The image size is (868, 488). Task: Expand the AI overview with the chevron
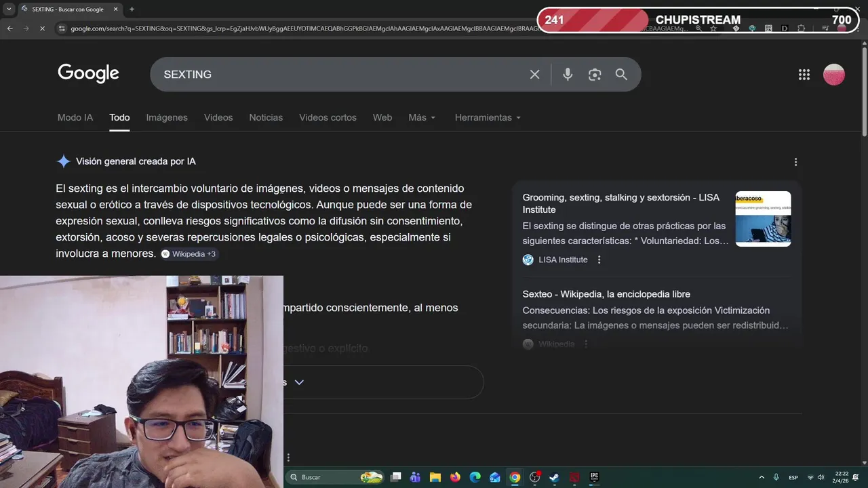point(299,382)
